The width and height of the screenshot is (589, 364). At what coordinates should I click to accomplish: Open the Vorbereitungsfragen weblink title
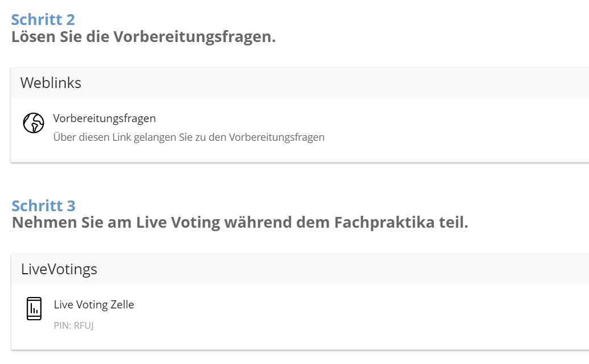[x=105, y=118]
